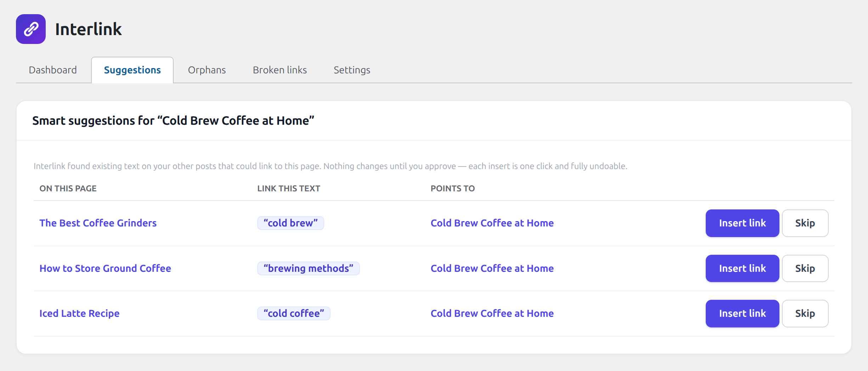Insert link for Iced Latte Recipe

[742, 313]
